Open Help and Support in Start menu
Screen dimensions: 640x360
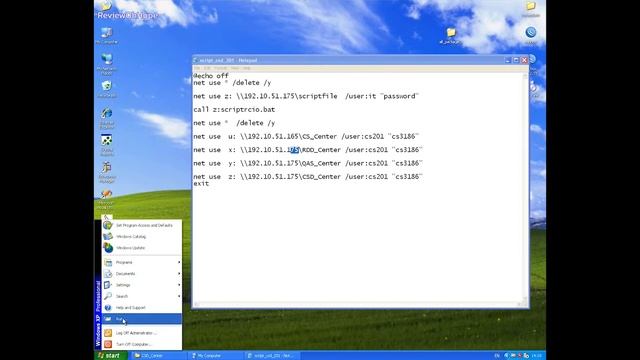[x=142, y=308]
